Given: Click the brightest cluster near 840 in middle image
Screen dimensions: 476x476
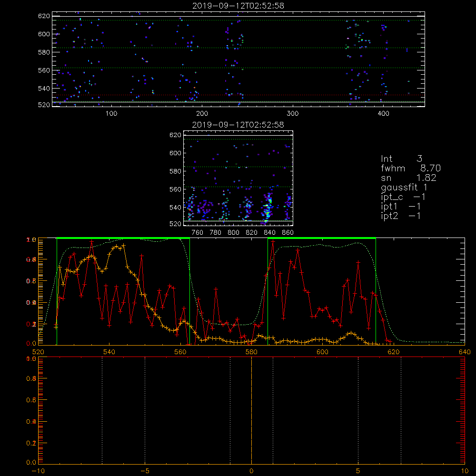Looking at the screenshot, I should coord(267,209).
